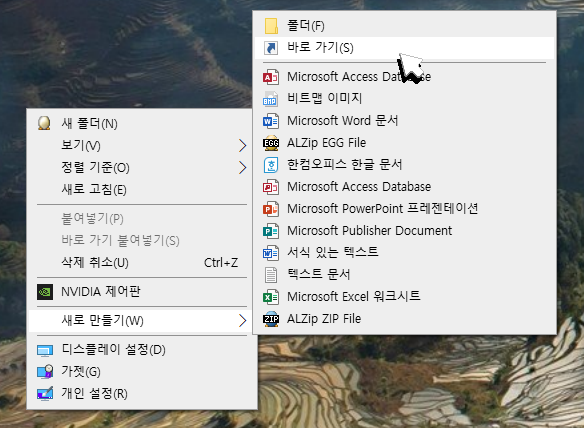
Task: Select the highlighted 새로 만들기(W) entry
Action: coord(139,320)
